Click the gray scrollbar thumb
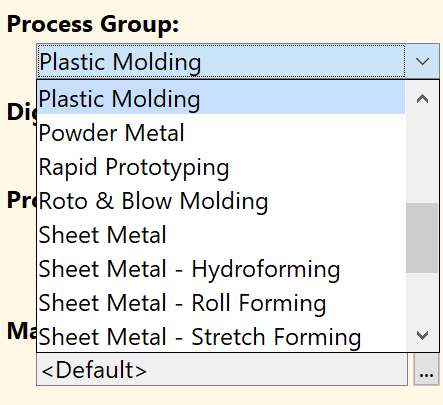Viewport: 443px width, 405px height. (422, 238)
